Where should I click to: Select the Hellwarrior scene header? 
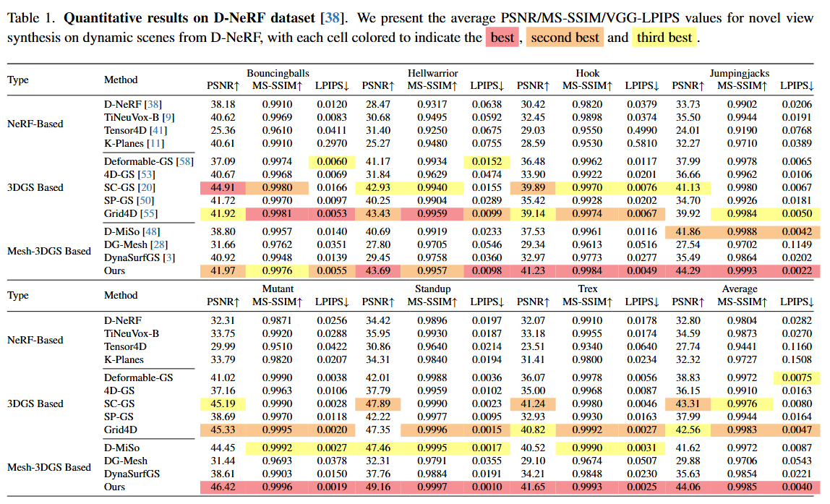click(432, 73)
